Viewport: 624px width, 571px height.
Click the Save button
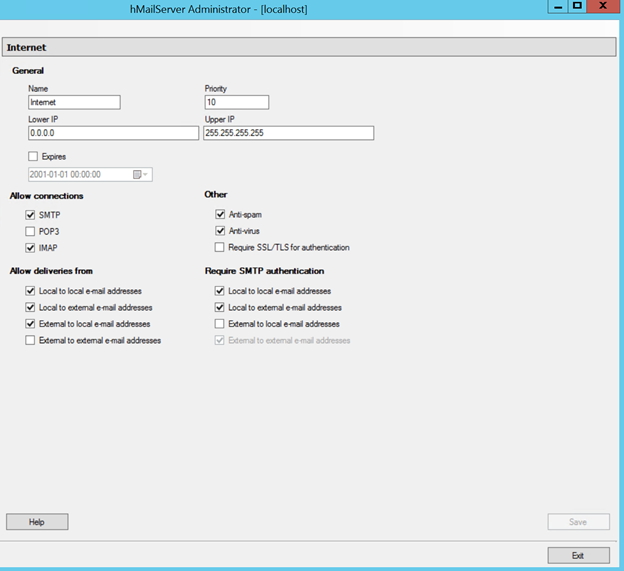(x=578, y=522)
